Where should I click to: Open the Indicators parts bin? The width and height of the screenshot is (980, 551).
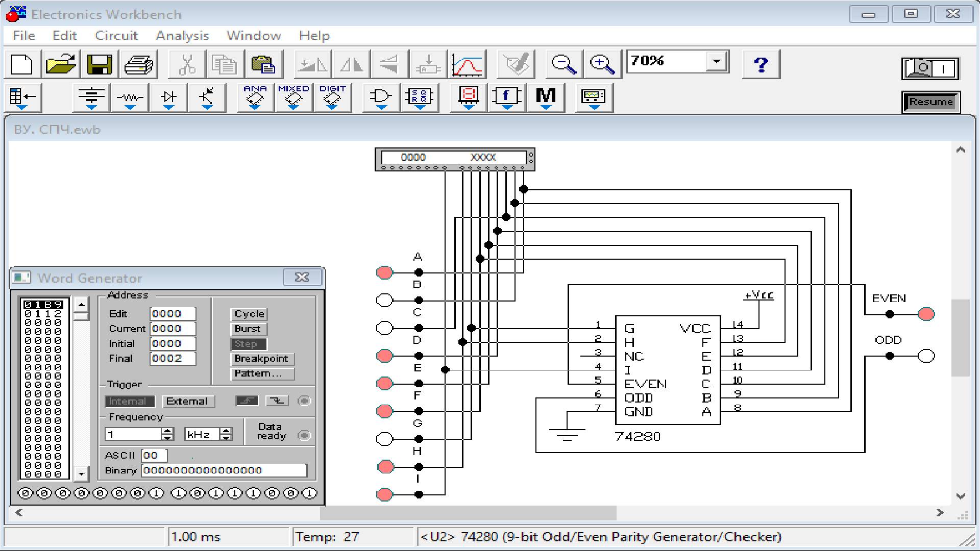point(469,97)
